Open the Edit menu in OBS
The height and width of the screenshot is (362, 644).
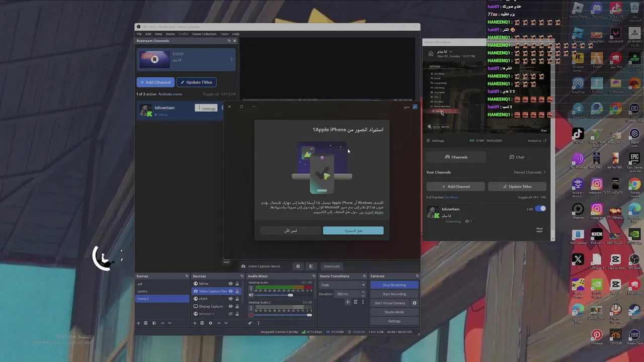148,34
